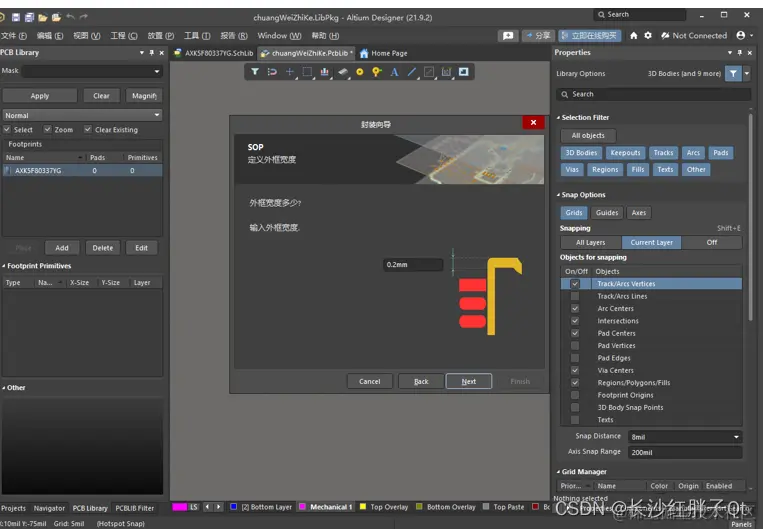Select the Snap magnet tool in active bar
763x529 pixels.
pos(272,72)
